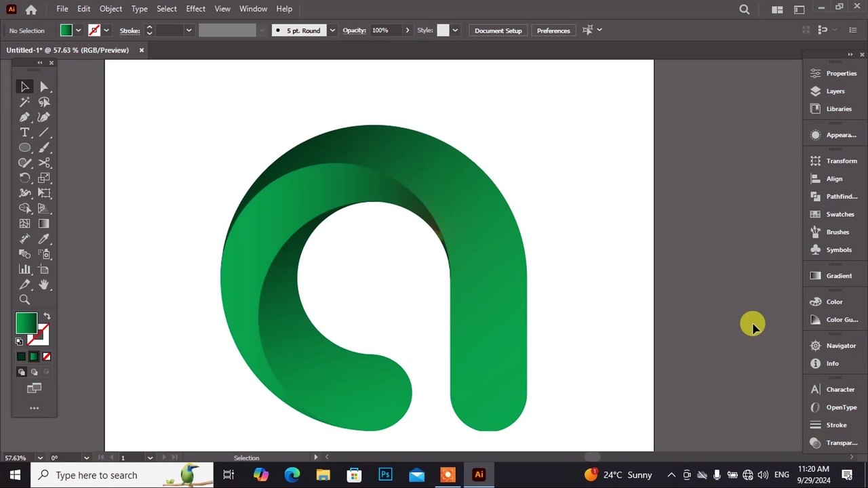Click the Preferences button
The width and height of the screenshot is (868, 488).
[x=553, y=30]
